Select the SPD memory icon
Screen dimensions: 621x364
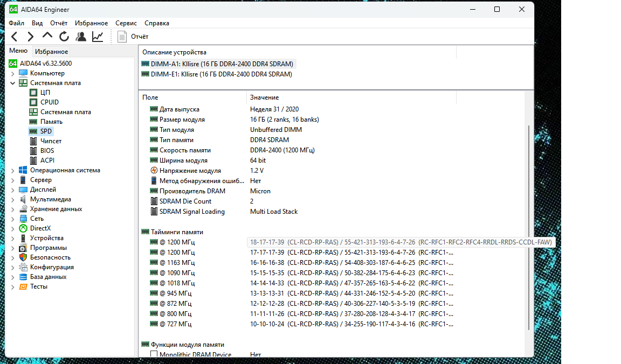pyautogui.click(x=33, y=131)
